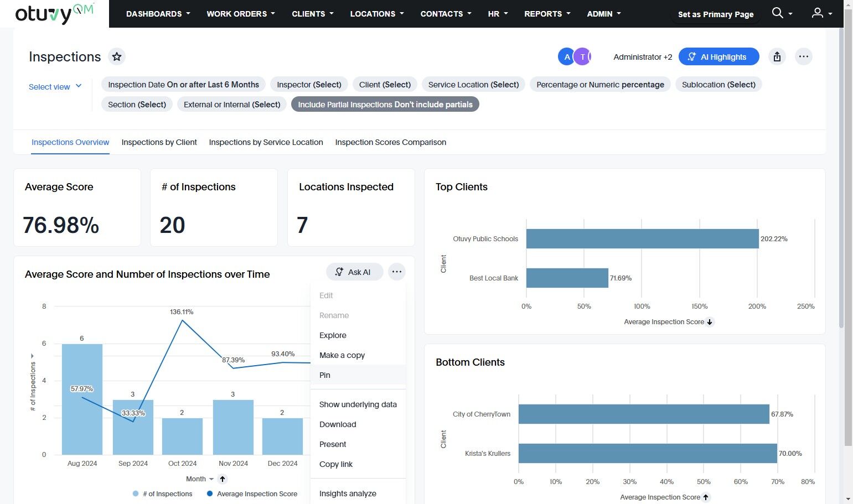Viewport: 853px width, 504px height.
Task: Click the Month axis ascending sort arrow
Action: (223, 479)
